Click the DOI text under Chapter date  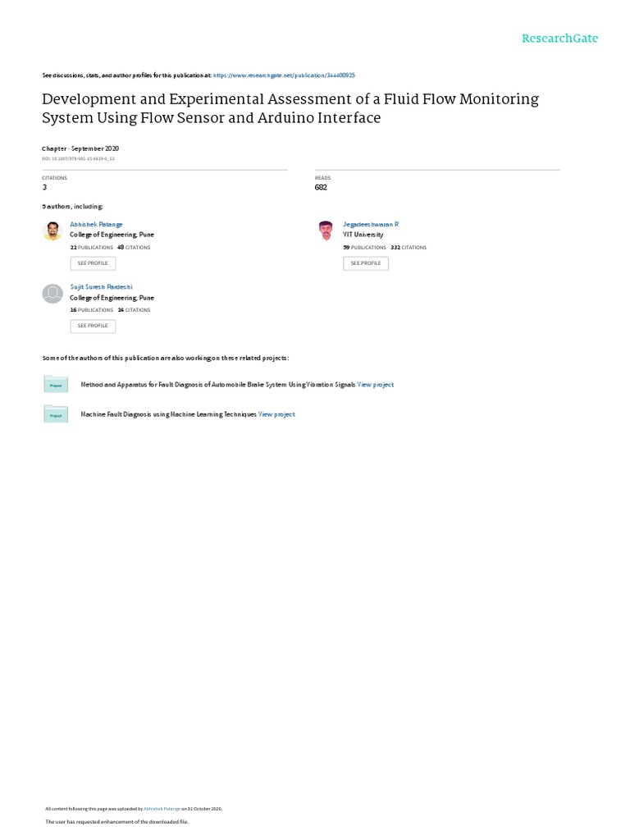(x=78, y=158)
